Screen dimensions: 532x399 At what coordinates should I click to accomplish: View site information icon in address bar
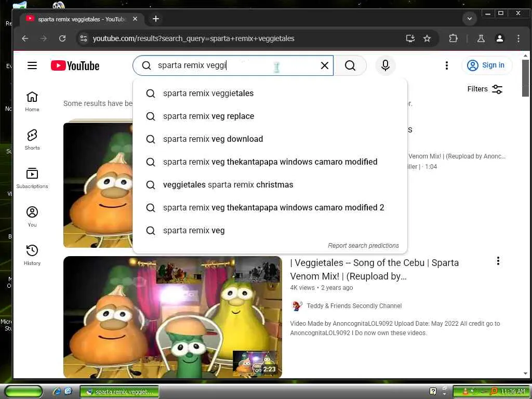[x=84, y=38]
